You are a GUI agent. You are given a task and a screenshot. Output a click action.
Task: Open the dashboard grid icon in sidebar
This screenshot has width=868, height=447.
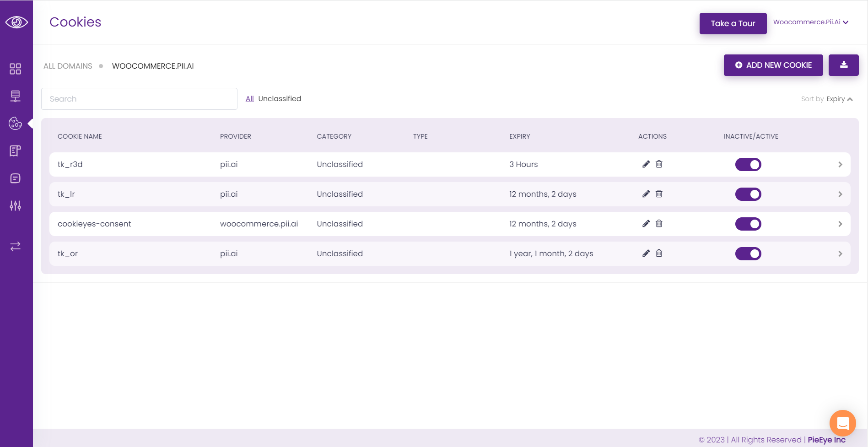16,69
